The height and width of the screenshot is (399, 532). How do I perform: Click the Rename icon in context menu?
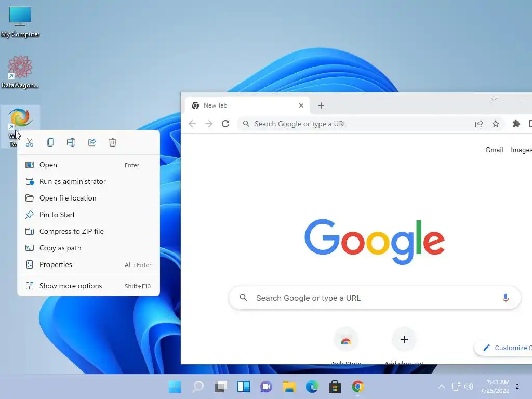71,142
